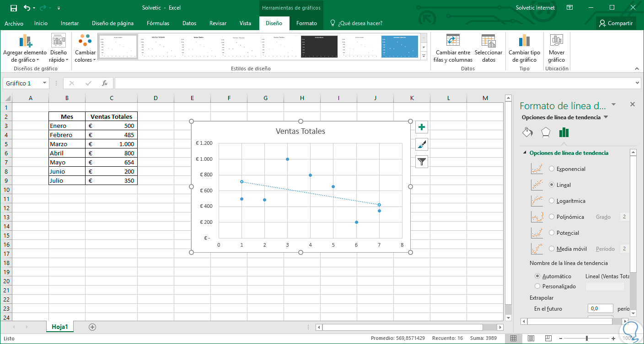644x344 pixels.
Task: Select the Media móvil trendline option
Action: point(552,249)
